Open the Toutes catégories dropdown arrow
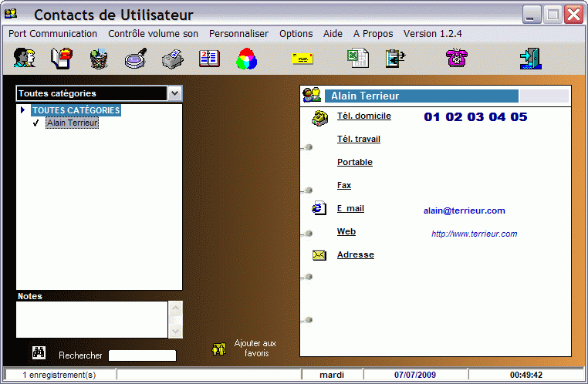Viewport: 588px width, 384px height. [x=174, y=93]
